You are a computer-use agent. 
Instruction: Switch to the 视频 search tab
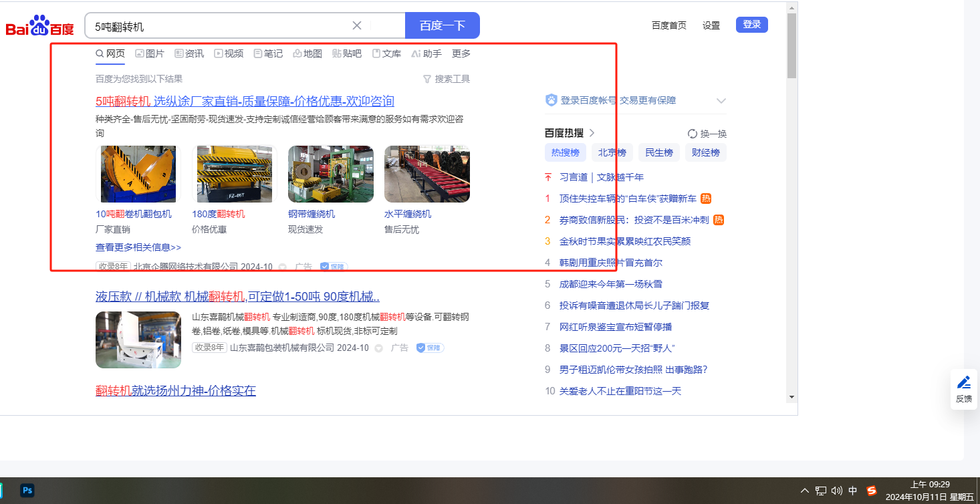point(229,53)
